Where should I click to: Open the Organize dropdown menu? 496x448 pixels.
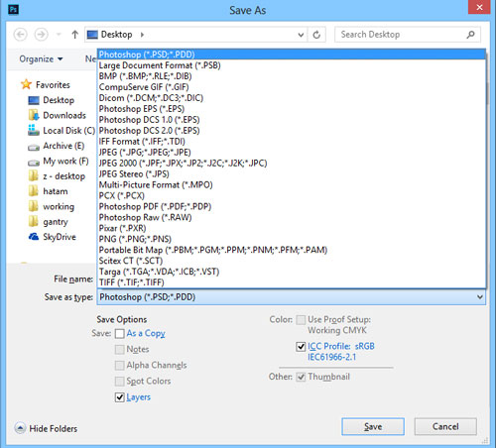41,59
